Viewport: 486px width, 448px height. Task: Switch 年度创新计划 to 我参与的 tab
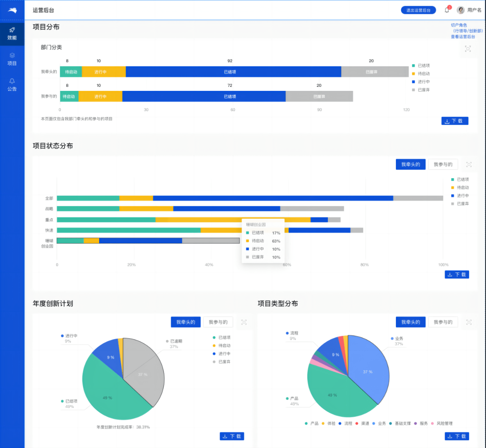click(218, 322)
